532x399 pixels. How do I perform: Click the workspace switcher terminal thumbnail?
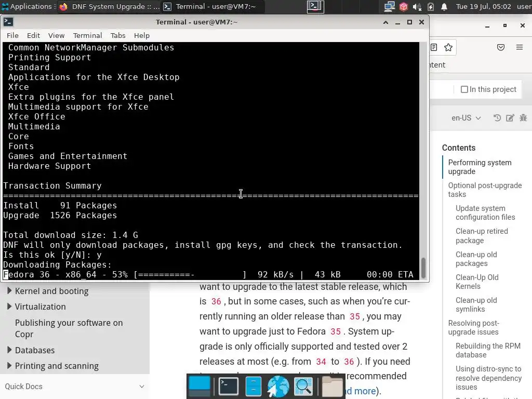(x=315, y=6)
